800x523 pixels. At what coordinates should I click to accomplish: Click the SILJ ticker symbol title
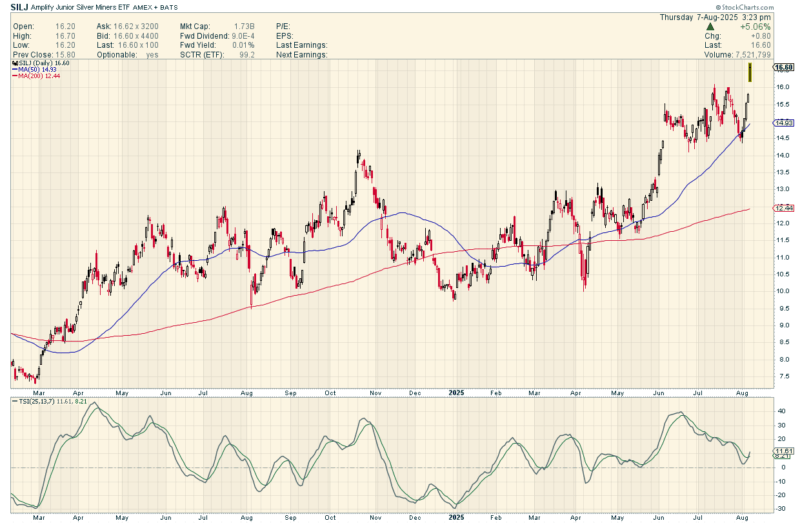point(20,6)
